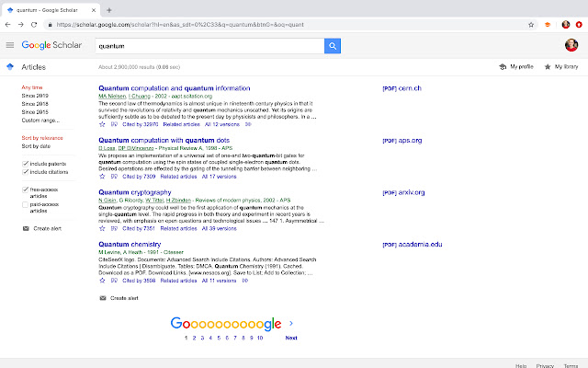View Cited by 32970 citations

pos(141,124)
